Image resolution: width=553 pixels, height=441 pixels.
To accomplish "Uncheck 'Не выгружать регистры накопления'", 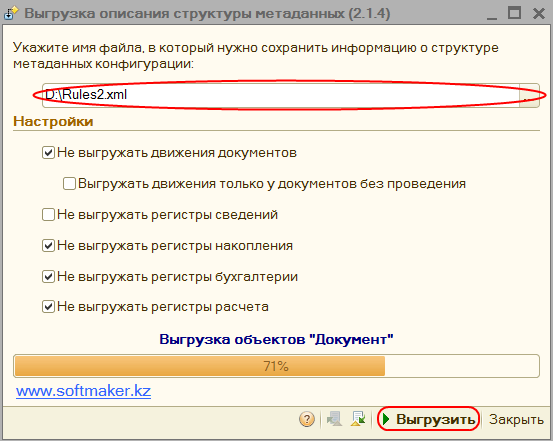I will click(48, 246).
